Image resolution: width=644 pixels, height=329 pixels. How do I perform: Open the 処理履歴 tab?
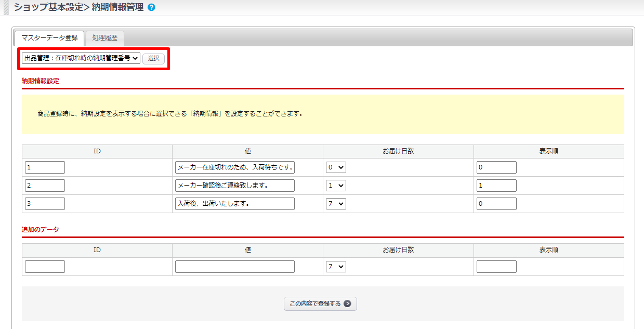coord(105,37)
